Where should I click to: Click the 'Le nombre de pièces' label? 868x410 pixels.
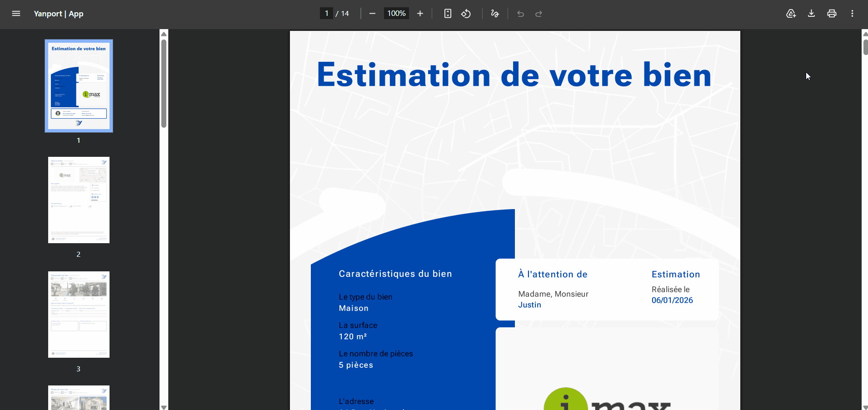pyautogui.click(x=376, y=354)
